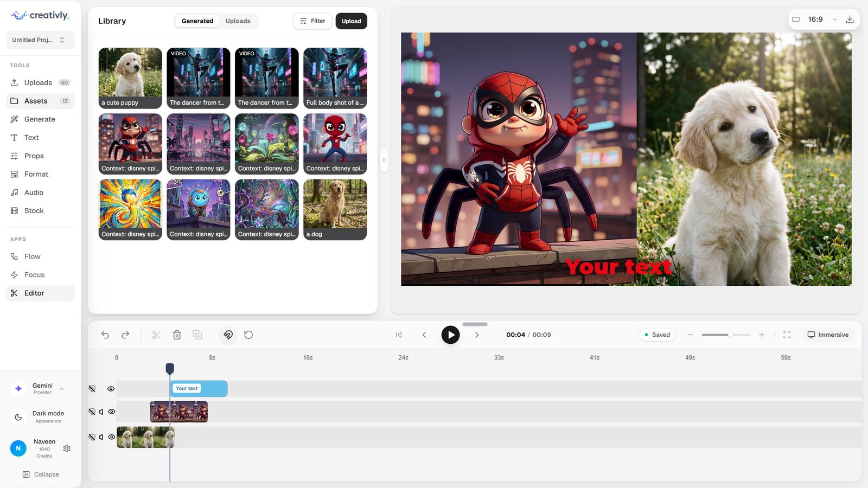Viewport: 868px width, 488px height.
Task: Click the undo arrow in the timeline toolbar
Action: (x=105, y=335)
